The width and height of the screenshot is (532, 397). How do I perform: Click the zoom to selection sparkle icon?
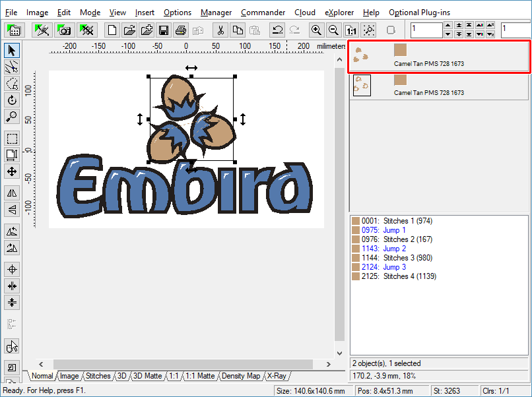pyautogui.click(x=368, y=30)
